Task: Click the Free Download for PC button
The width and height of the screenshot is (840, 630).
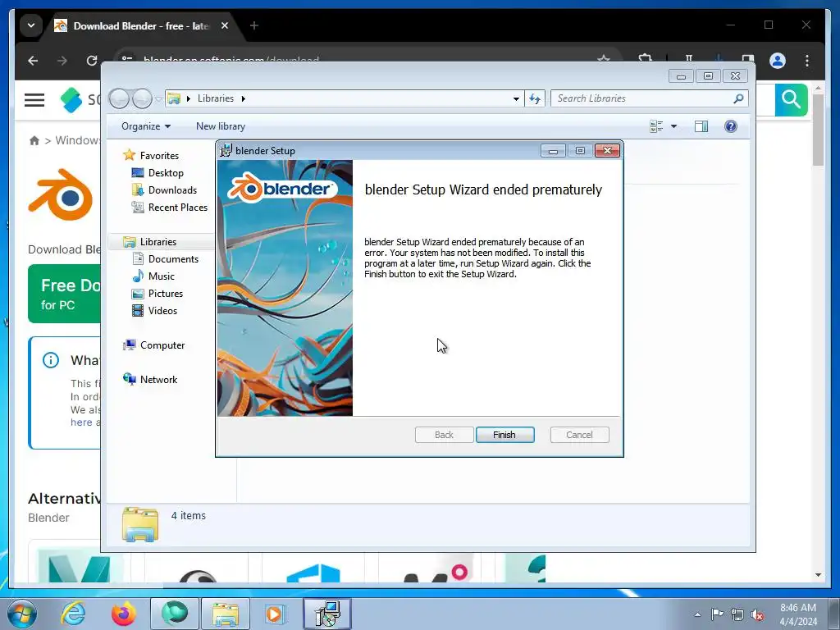Action: [x=64, y=294]
